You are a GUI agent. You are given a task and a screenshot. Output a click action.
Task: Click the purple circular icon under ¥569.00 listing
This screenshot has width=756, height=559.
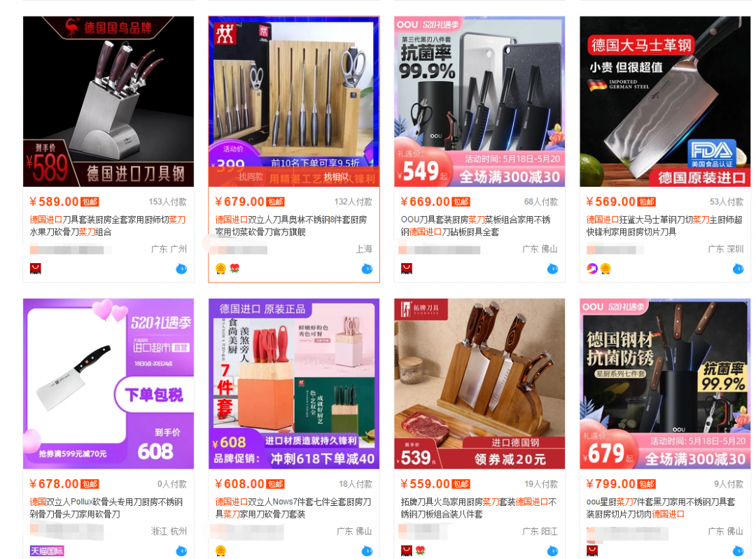(591, 269)
